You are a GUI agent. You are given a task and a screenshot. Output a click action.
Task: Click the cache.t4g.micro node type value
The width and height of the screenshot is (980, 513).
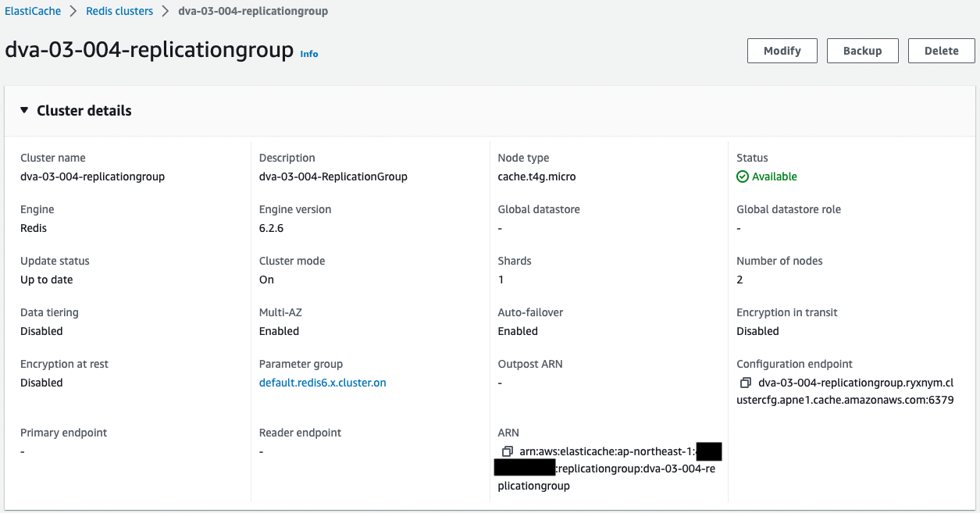click(x=536, y=176)
